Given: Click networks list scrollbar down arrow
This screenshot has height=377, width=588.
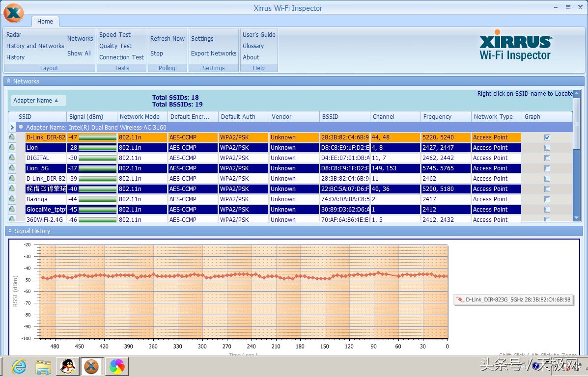Looking at the screenshot, I should pos(577,218).
